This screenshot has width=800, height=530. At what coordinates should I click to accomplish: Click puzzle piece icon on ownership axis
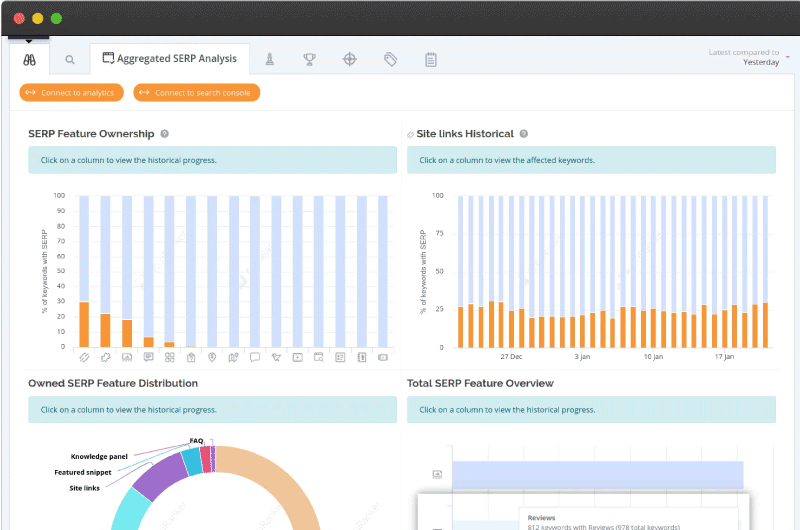[x=106, y=358]
